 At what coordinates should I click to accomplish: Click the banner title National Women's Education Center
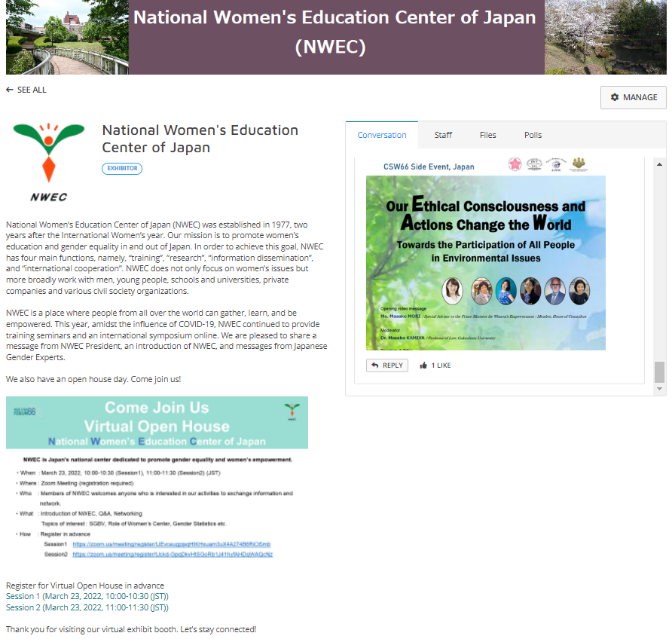334,32
